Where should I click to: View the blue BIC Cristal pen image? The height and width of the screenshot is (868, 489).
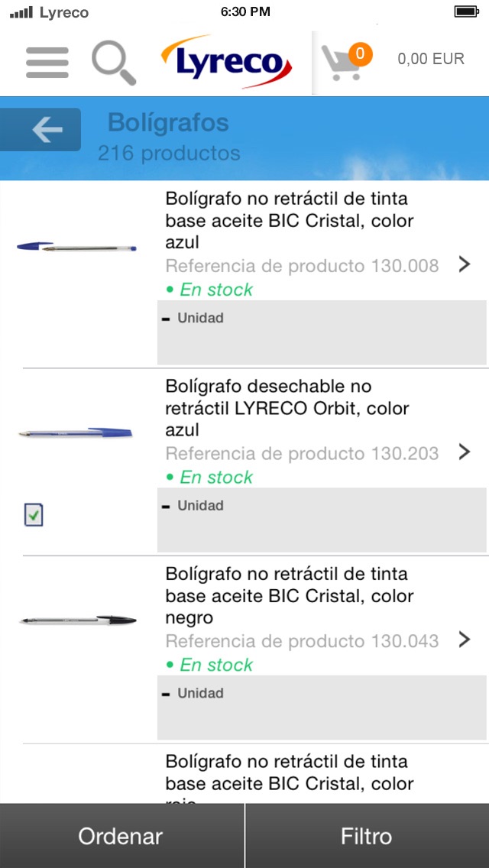[x=76, y=247]
